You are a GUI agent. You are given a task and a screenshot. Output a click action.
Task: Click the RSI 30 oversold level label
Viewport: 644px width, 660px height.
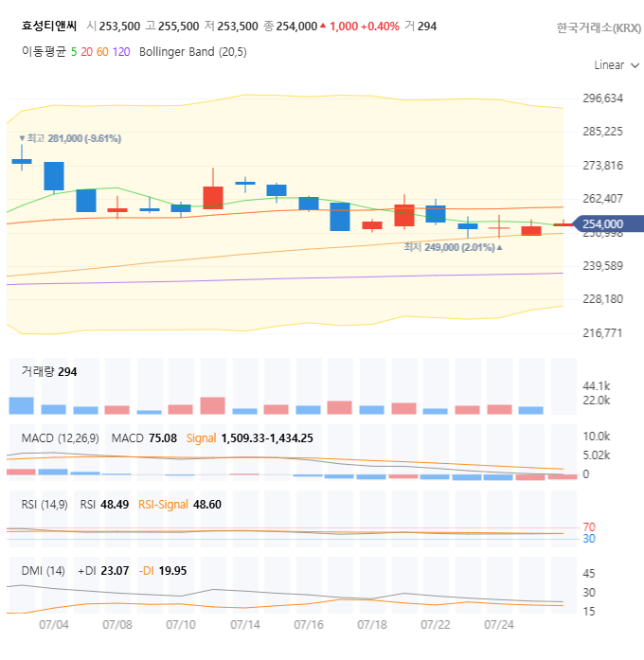coord(589,539)
